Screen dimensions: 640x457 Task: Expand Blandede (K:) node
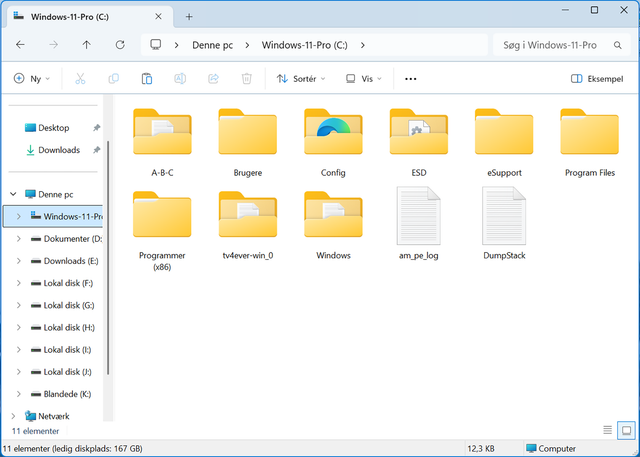coord(19,394)
